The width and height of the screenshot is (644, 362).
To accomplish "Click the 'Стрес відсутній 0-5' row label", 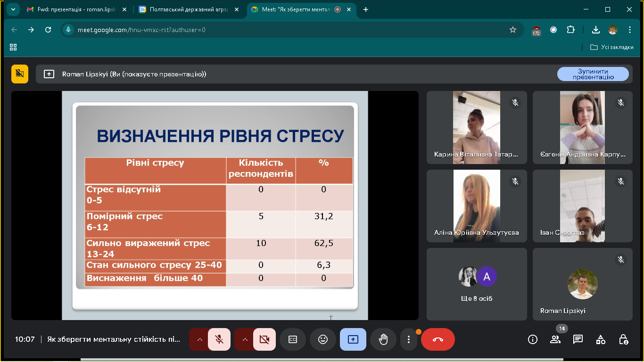I will click(x=156, y=197).
